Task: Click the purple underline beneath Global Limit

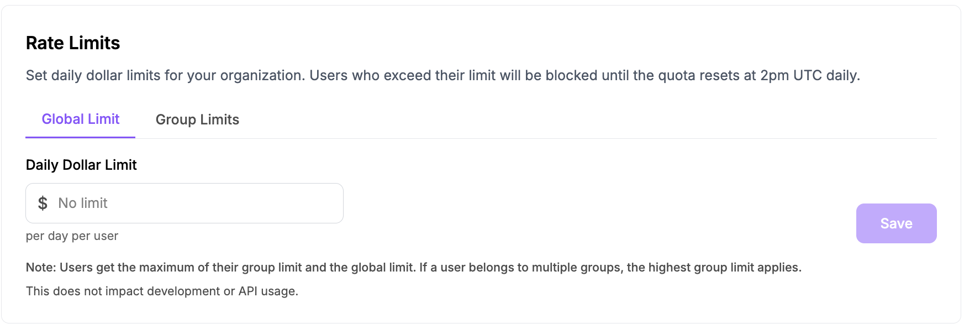Action: (x=81, y=137)
